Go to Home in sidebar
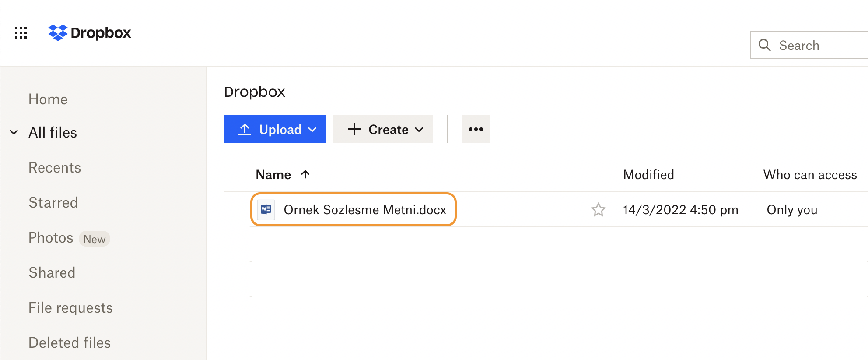Viewport: 868px width, 360px height. point(48,99)
